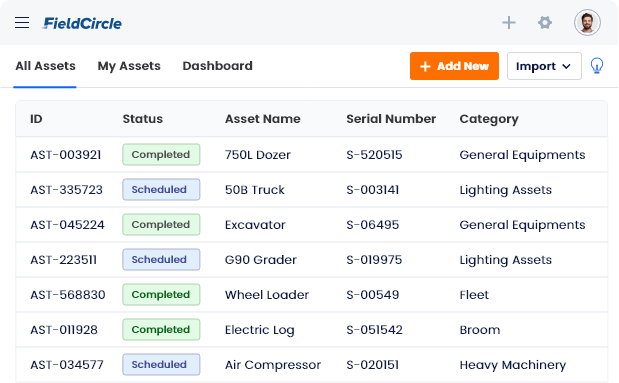Click the Asset Name column header
This screenshot has width=619, height=383.
point(263,119)
